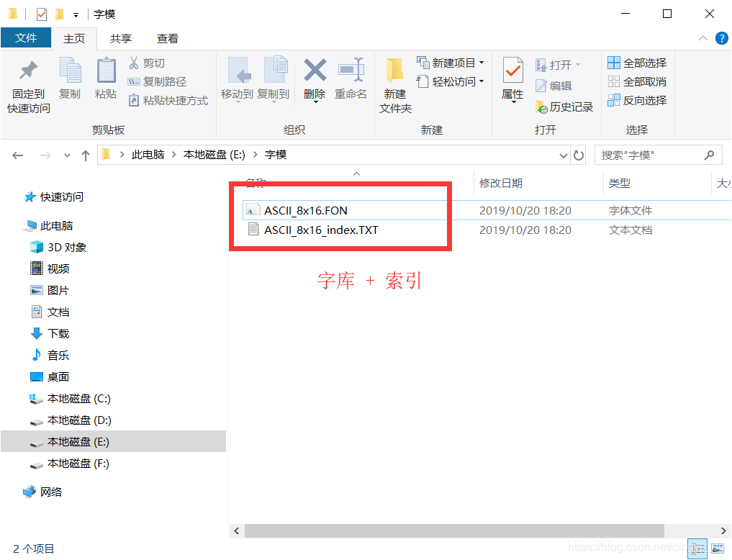Click the Copy (复制) ribbon icon
This screenshot has width=732, height=560.
point(71,70)
